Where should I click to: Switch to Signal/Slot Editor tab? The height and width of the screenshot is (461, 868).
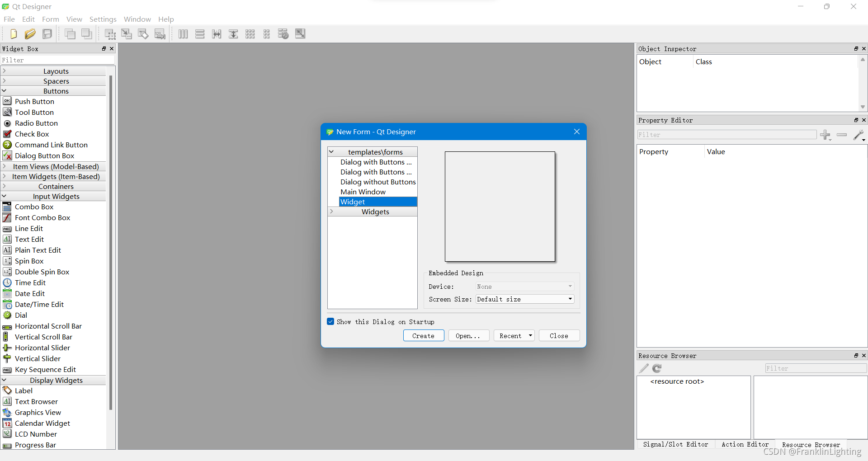675,444
